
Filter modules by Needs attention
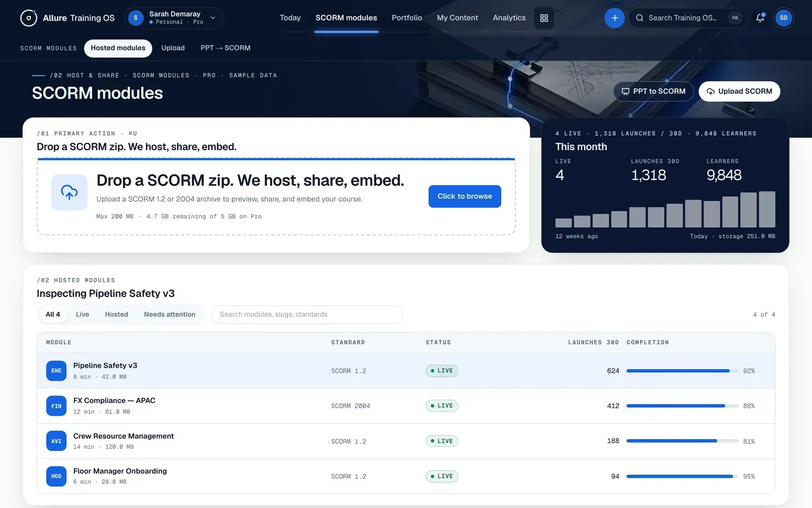170,314
